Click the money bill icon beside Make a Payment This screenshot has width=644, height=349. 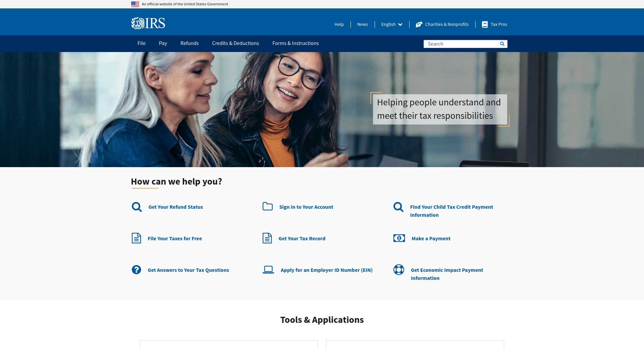(399, 238)
